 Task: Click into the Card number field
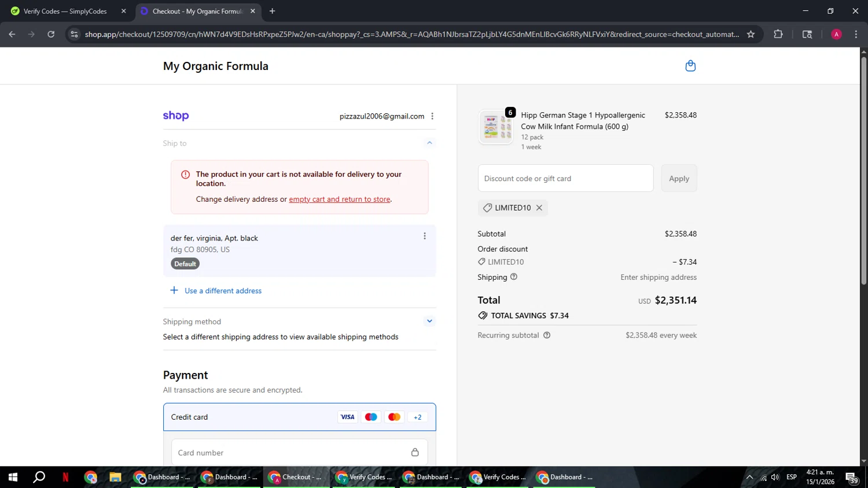300,453
